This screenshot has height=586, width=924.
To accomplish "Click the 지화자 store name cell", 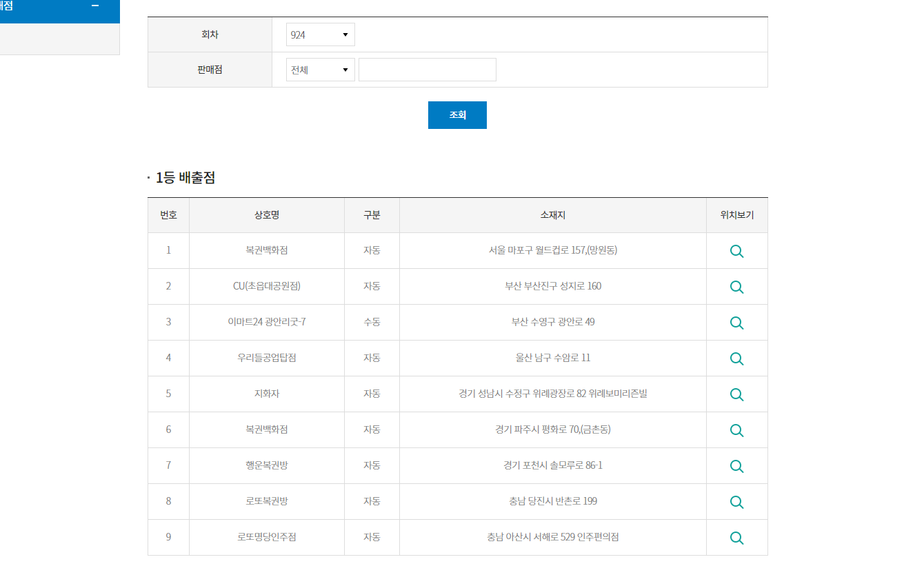I will 267,394.
